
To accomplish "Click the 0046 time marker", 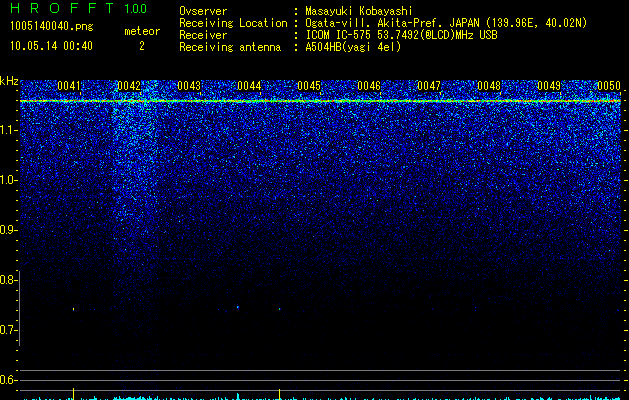I will pos(369,86).
